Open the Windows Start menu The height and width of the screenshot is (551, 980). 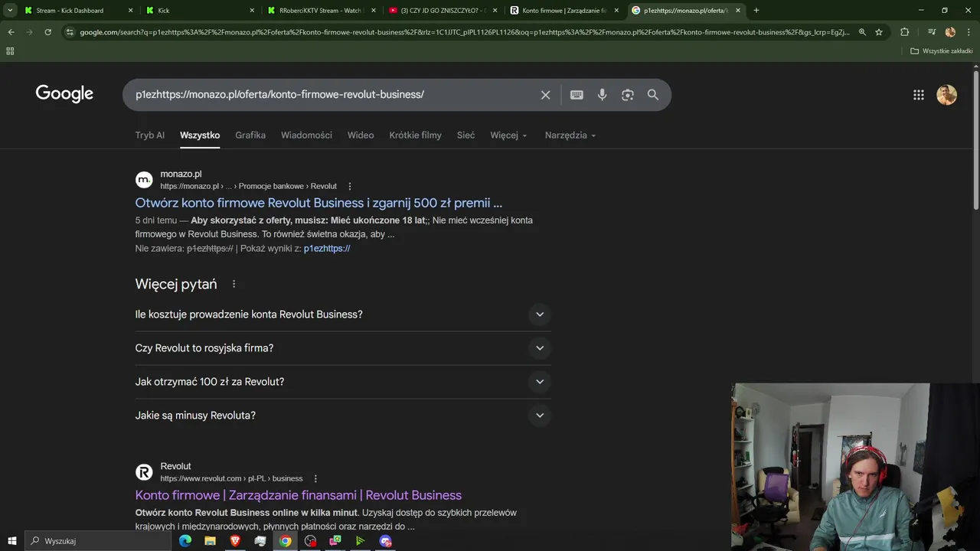pos(11,541)
